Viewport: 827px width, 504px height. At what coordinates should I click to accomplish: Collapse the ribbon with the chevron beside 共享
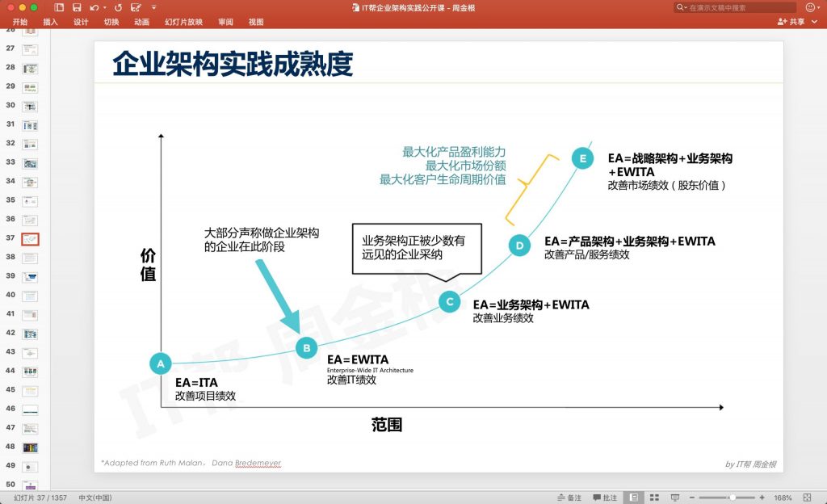[814, 22]
